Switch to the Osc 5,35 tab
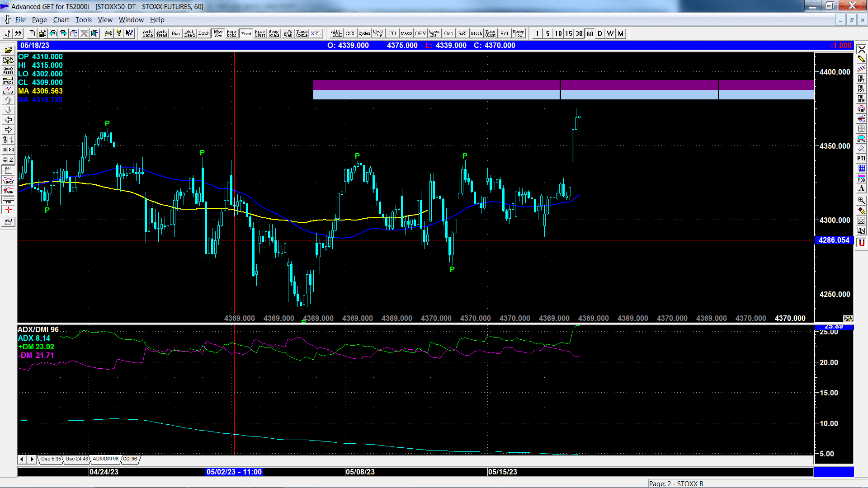Viewport: 868px width, 488px height. coord(51,459)
